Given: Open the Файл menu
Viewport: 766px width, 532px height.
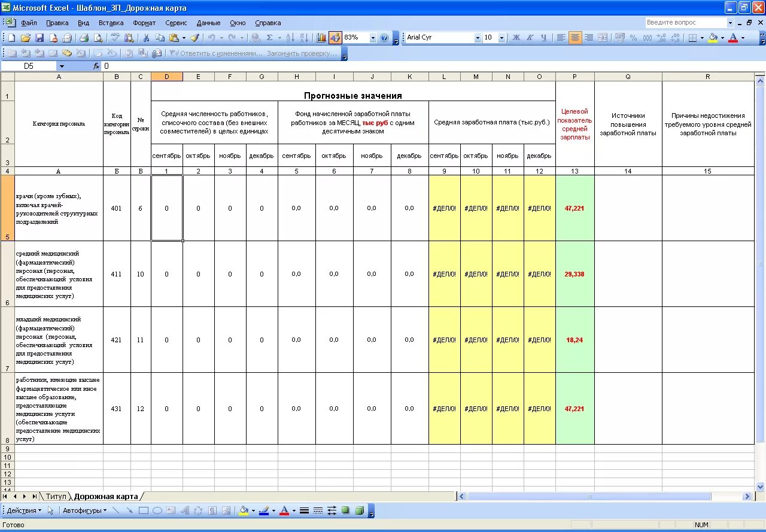Looking at the screenshot, I should [x=29, y=23].
